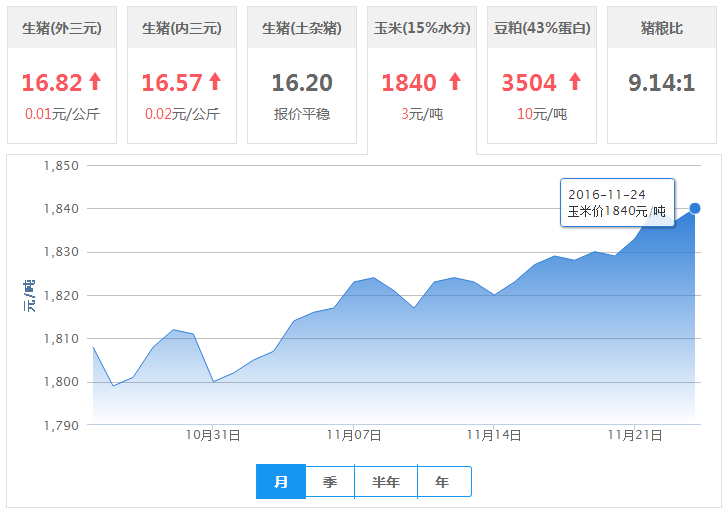Click the 9.14:1 ratio value

click(x=662, y=83)
